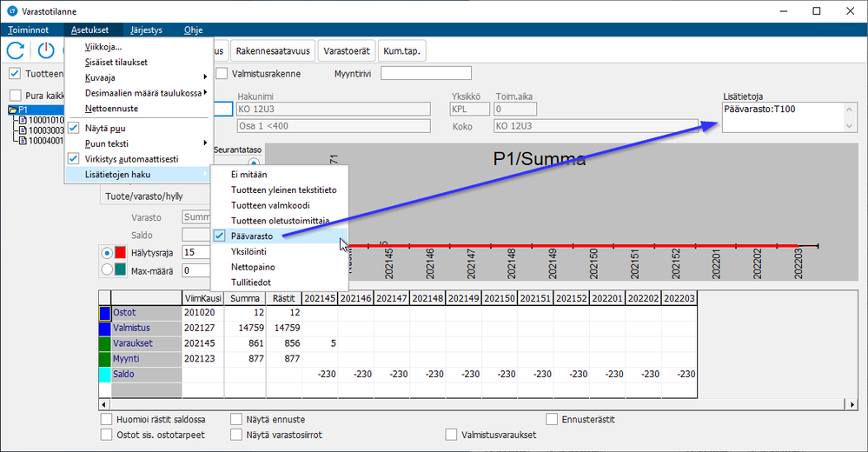Screen dimensions: 868x452
Task: Toggle Näytä puu menu option
Action: pos(138,128)
